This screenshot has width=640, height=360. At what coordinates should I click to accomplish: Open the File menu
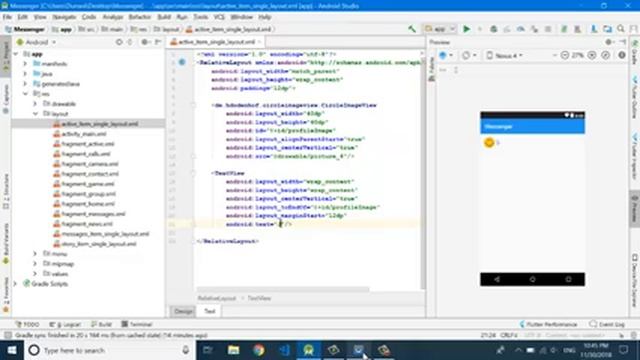click(7, 17)
